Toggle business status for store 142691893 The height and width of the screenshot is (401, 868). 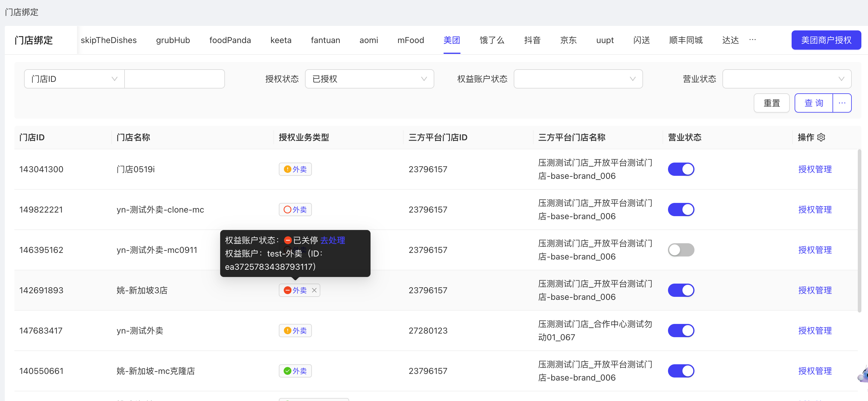pos(681,291)
